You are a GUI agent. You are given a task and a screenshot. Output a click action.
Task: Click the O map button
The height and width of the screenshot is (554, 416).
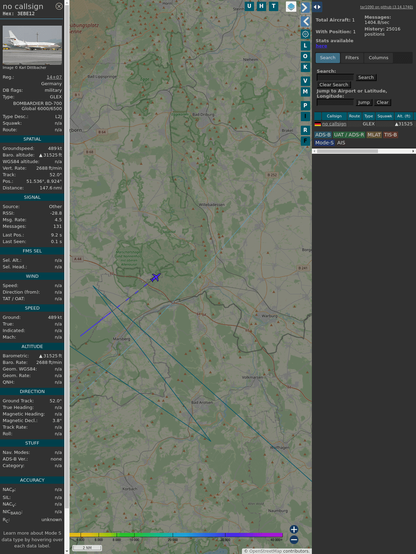(x=305, y=56)
